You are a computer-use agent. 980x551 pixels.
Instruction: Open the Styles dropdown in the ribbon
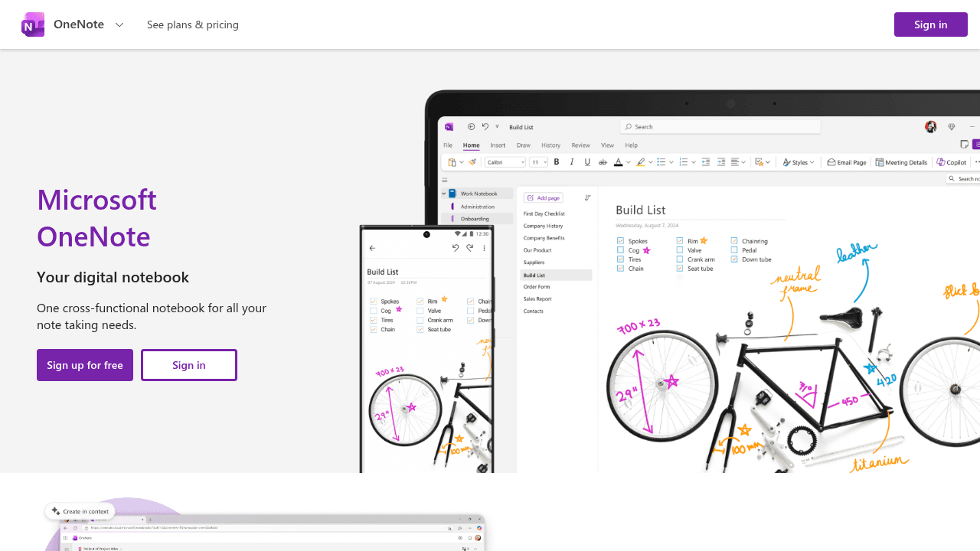click(799, 162)
